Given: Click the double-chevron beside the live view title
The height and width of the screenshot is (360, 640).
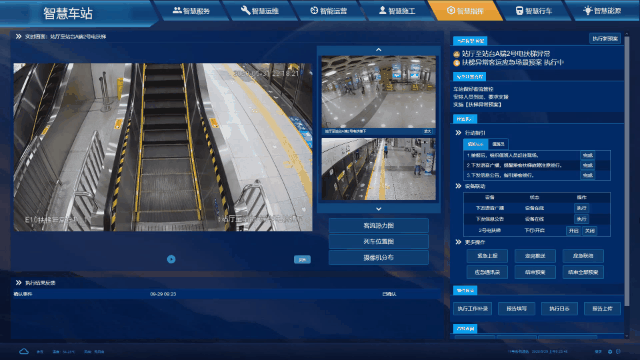Looking at the screenshot, I should 18,36.
